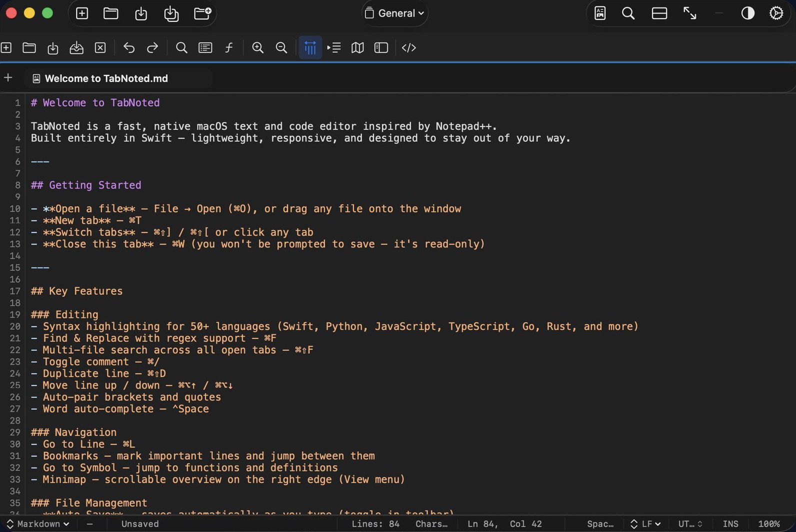The image size is (796, 532).
Task: Click the 'Auto-pair brackets and quotes' line
Action: tap(125, 397)
